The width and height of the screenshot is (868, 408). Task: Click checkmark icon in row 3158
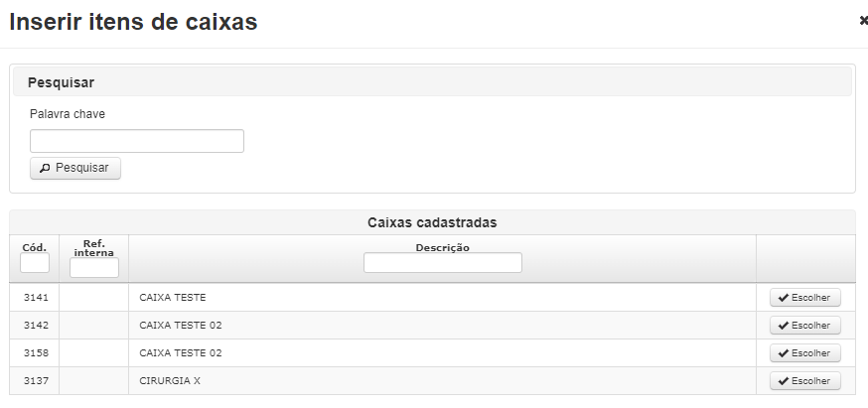point(784,353)
